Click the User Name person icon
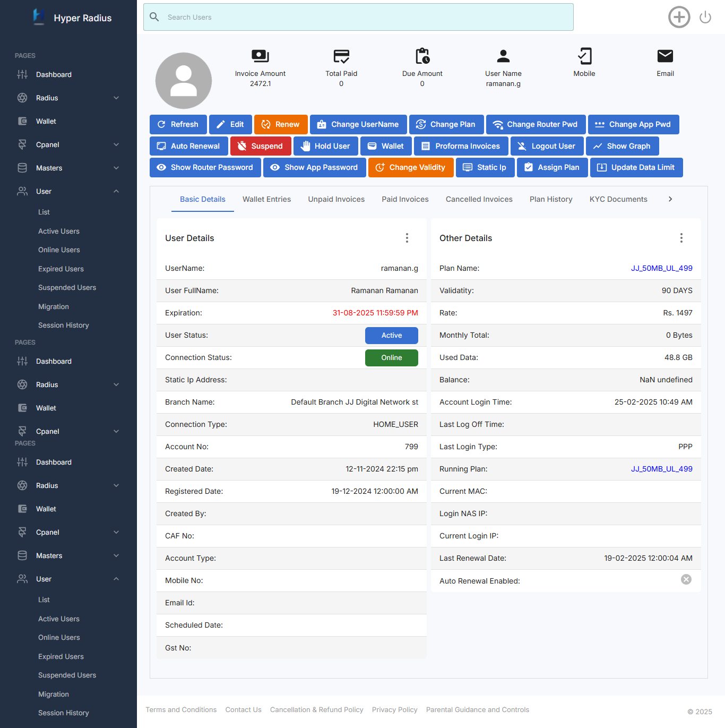This screenshot has width=725, height=728. [x=503, y=56]
